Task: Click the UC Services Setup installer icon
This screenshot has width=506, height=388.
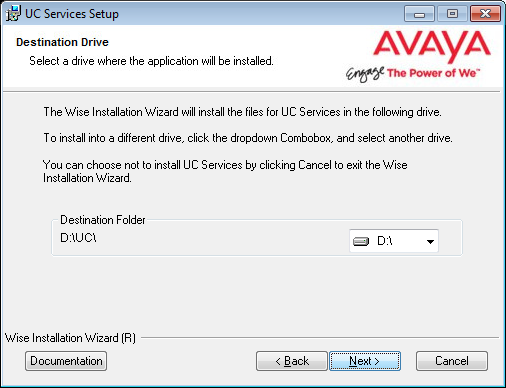Action: (13, 14)
